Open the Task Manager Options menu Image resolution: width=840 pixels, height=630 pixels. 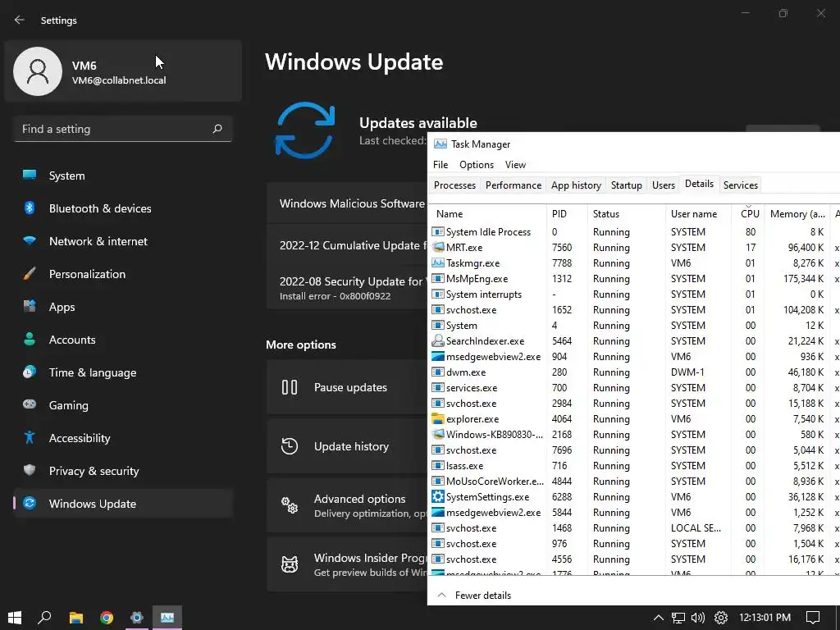[x=477, y=164]
